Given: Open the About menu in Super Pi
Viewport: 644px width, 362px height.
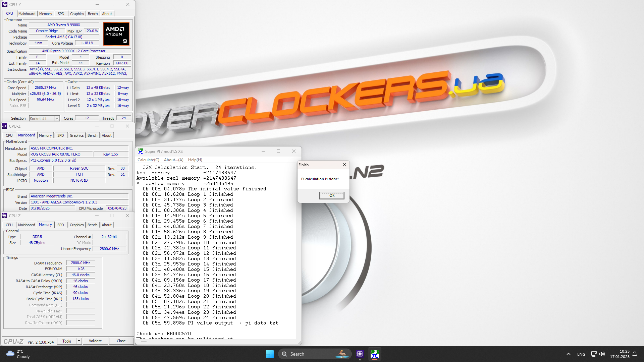Looking at the screenshot, I should point(174,160).
